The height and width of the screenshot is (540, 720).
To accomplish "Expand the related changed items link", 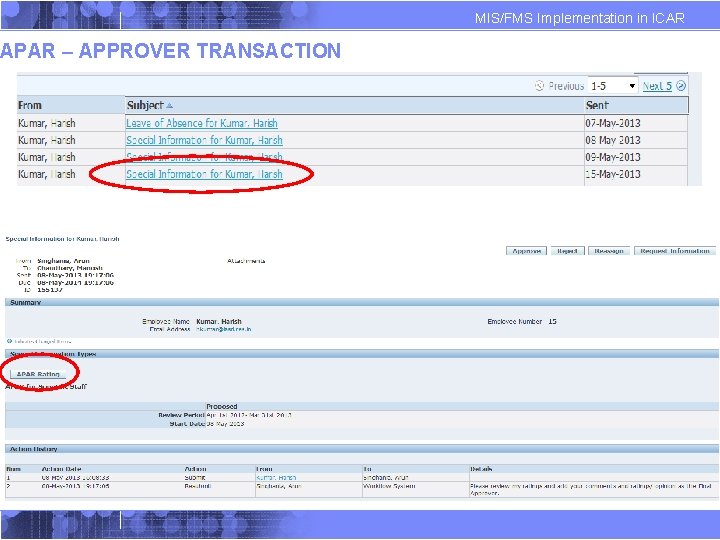I will [39, 341].
